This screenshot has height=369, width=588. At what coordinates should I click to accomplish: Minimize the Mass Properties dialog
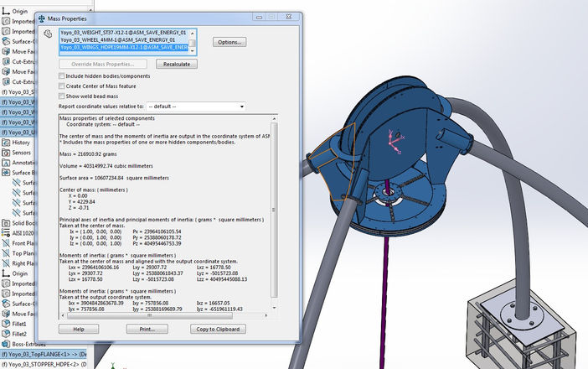(x=259, y=18)
